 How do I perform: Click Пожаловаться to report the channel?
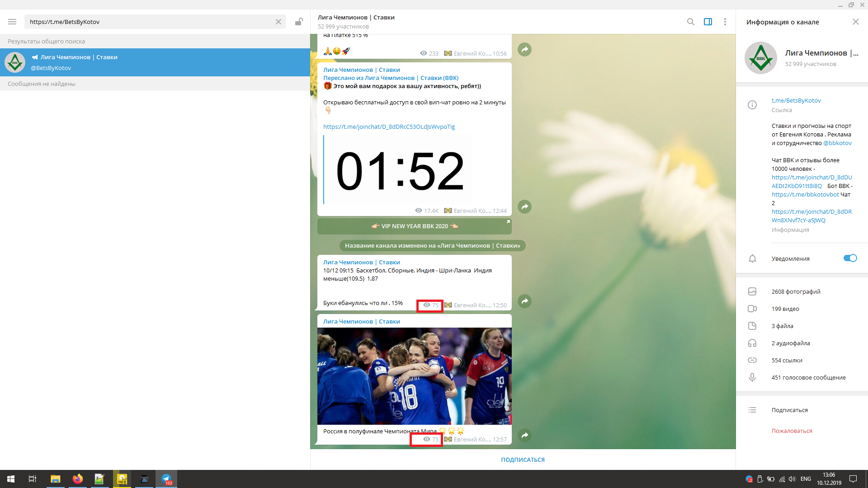(792, 431)
